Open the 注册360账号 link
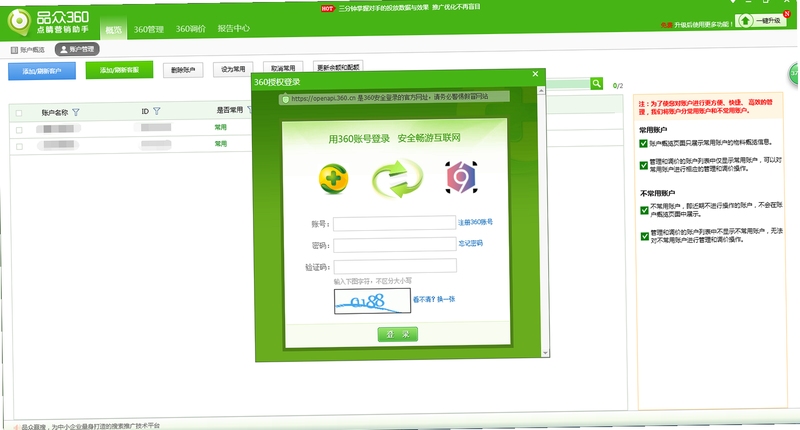 [x=476, y=222]
